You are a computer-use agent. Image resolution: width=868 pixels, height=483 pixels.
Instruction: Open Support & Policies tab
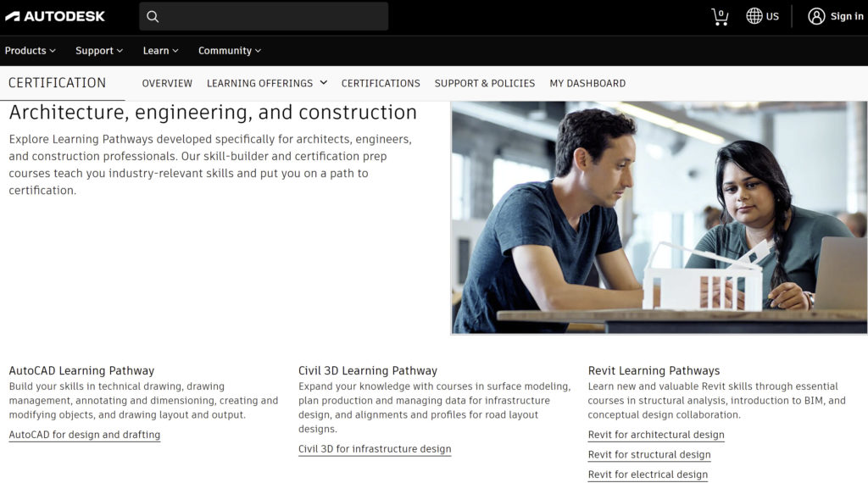tap(485, 83)
